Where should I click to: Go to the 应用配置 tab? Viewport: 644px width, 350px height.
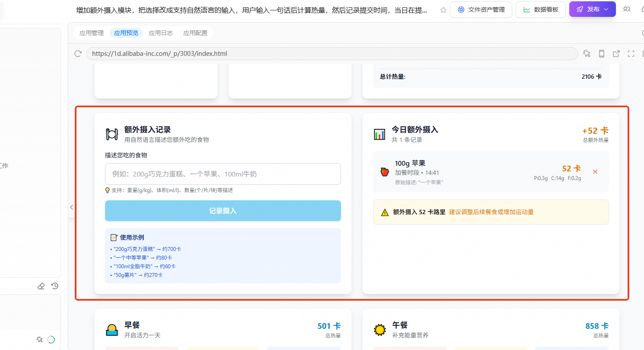(195, 33)
